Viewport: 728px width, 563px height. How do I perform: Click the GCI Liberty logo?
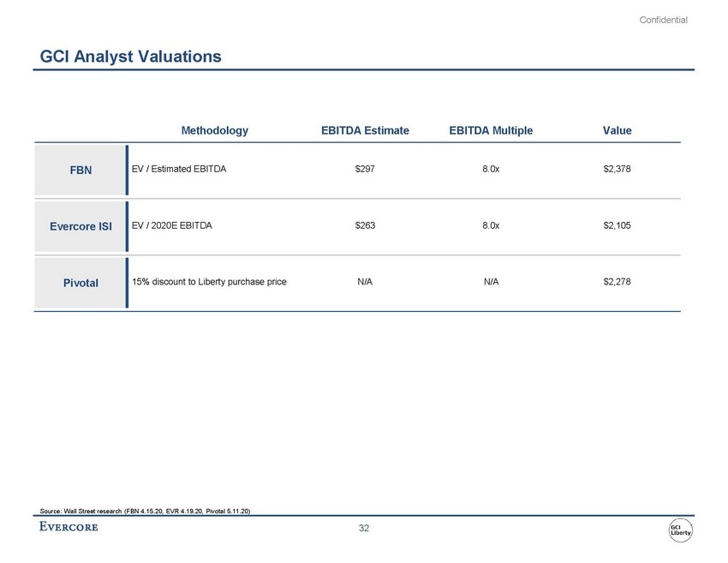[x=681, y=530]
